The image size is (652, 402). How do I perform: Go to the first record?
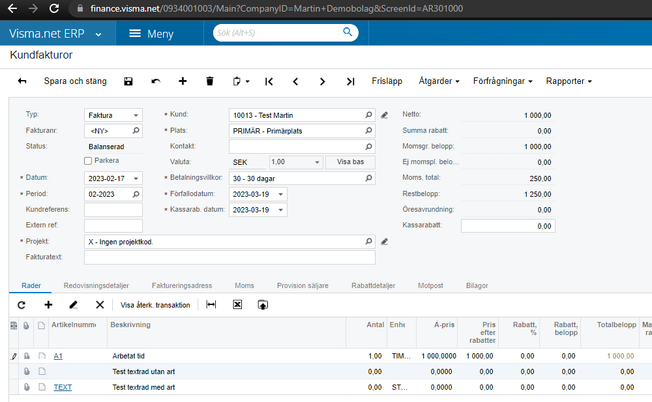(x=269, y=80)
